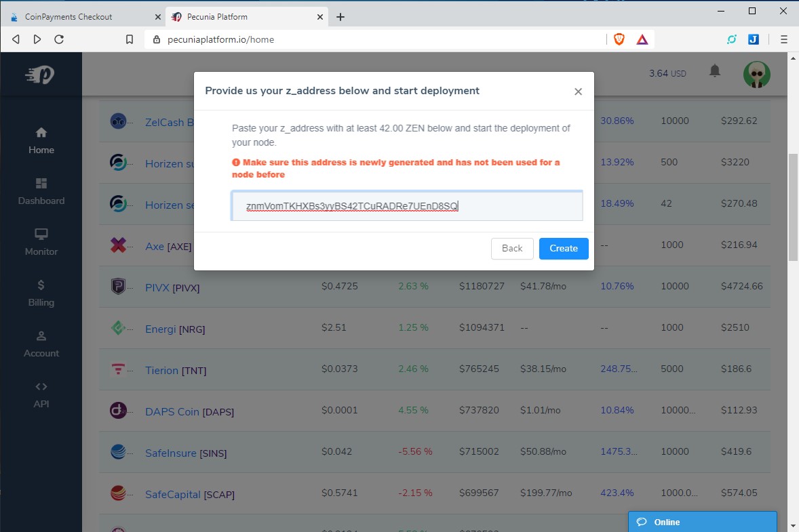Screen dimensions: 799x532
Task: Click PIVX ROI value 10.76%
Action: coord(617,286)
